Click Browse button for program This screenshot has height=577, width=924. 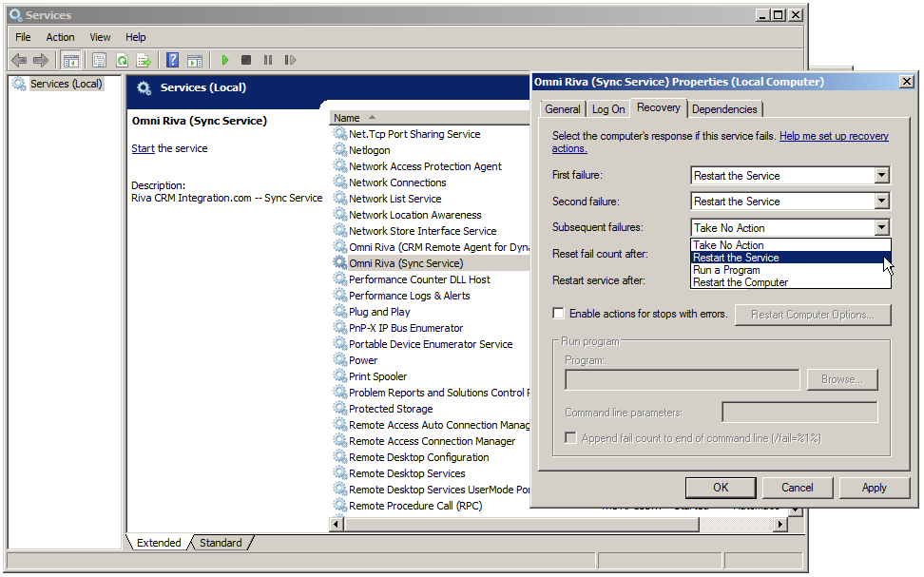[842, 379]
